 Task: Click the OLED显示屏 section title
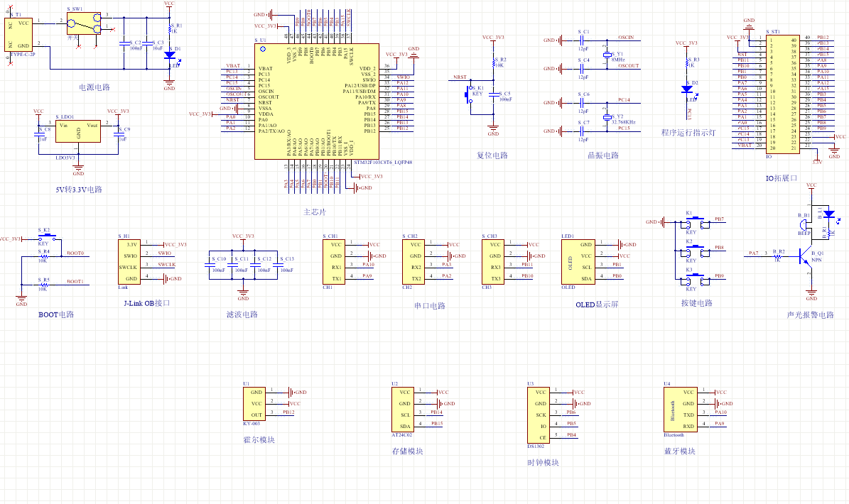tap(597, 305)
